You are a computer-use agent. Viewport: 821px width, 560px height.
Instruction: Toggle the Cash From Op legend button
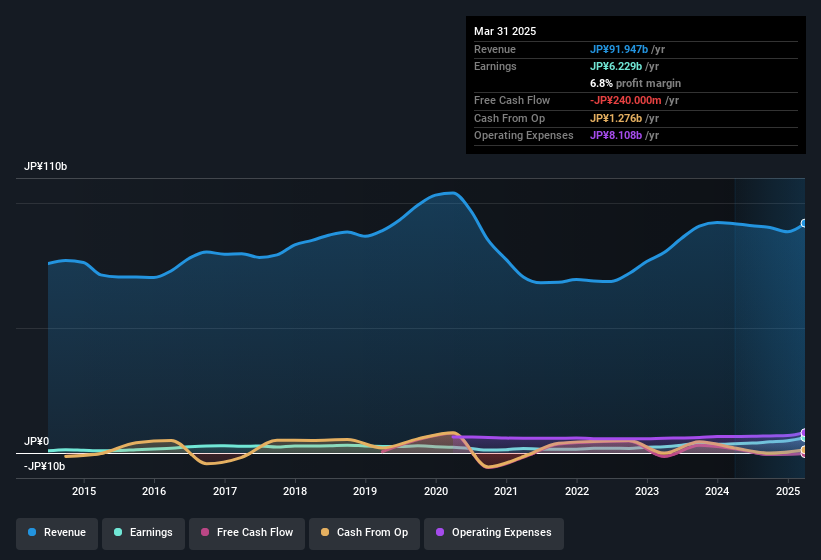click(x=364, y=533)
